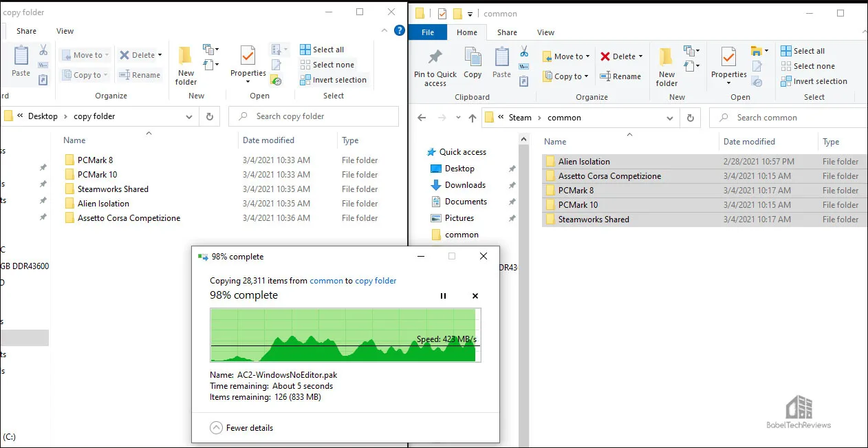Switch to View tab in common window
The height and width of the screenshot is (448, 868).
pyautogui.click(x=545, y=32)
